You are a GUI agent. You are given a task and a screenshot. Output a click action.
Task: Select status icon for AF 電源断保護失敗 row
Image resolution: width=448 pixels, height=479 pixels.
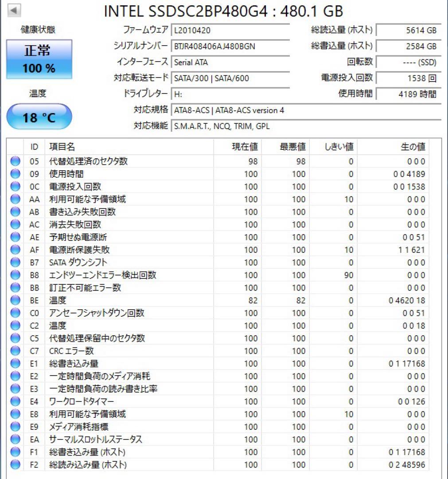coord(15,250)
